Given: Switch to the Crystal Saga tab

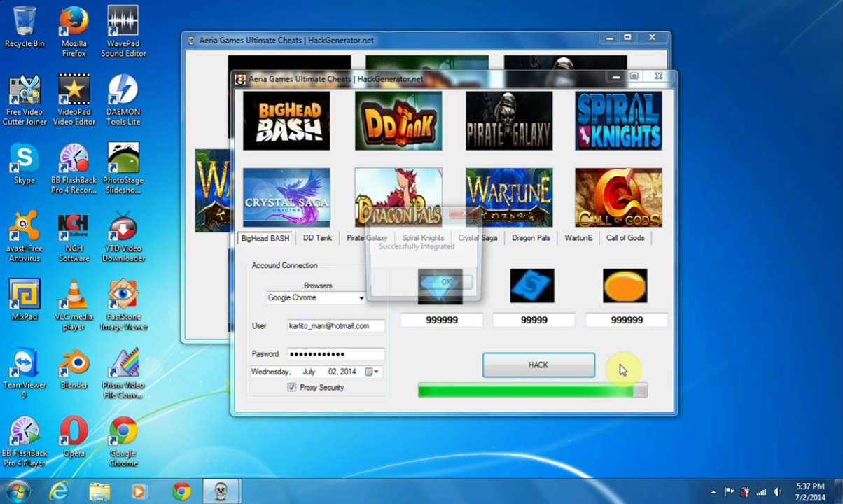Looking at the screenshot, I should click(x=478, y=238).
